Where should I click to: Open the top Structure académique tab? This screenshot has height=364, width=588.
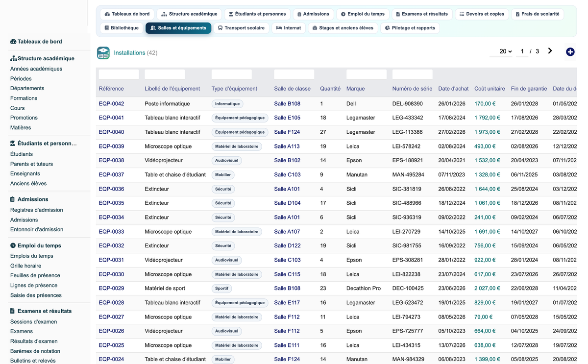coord(189,14)
